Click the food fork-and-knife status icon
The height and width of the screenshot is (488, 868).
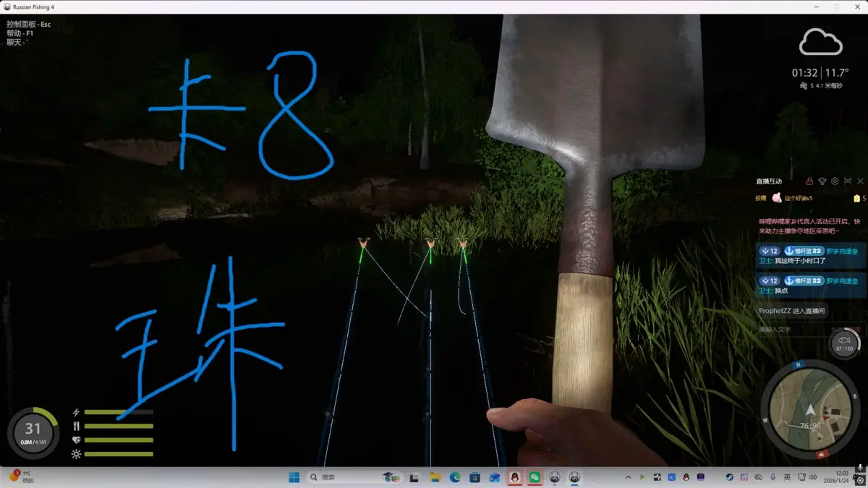(x=77, y=426)
